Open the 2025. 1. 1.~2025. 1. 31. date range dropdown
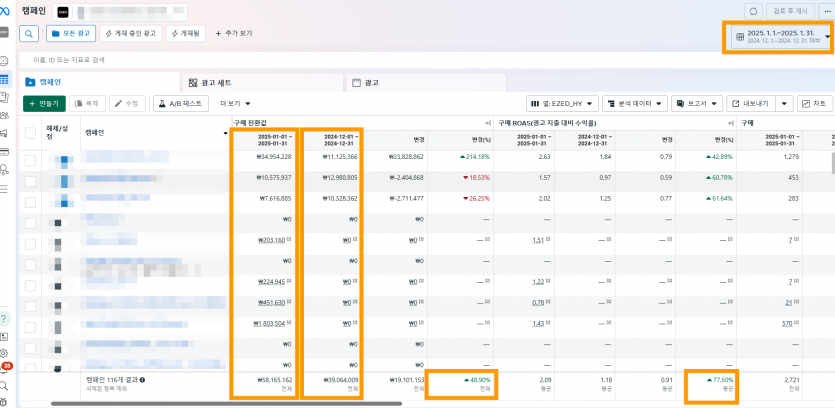This screenshot has height=408, width=835. 781,36
